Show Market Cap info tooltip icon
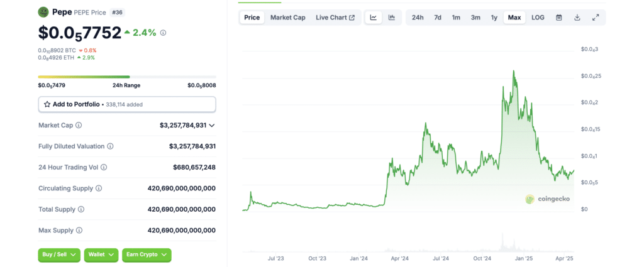 [79, 125]
